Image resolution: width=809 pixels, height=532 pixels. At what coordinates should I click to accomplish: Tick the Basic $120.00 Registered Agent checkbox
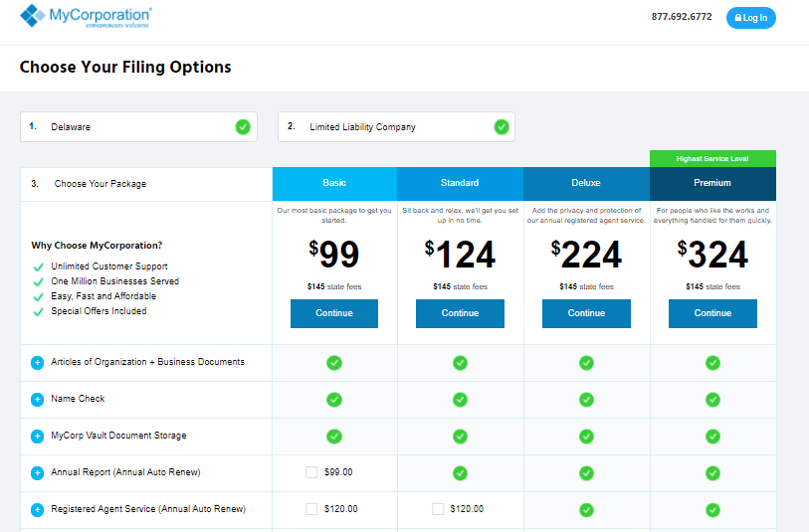tap(311, 509)
